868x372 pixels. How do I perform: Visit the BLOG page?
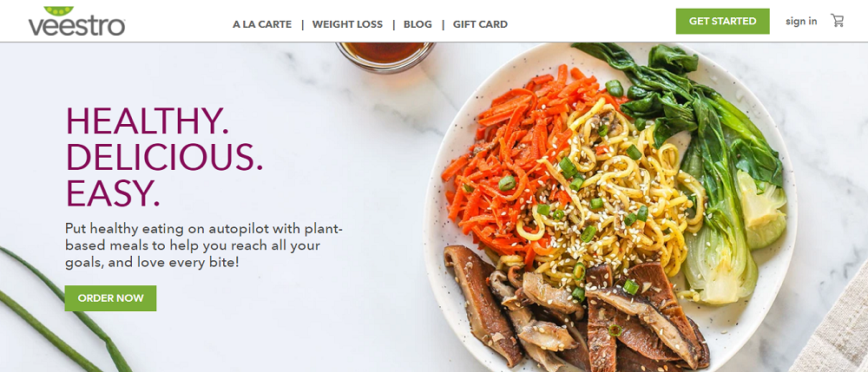pos(418,24)
